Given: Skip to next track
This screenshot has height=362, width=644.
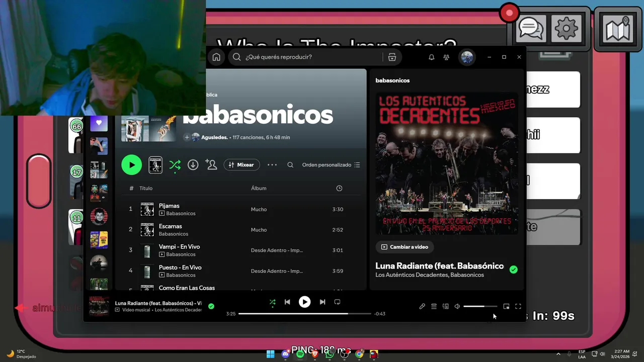Looking at the screenshot, I should pos(323,302).
